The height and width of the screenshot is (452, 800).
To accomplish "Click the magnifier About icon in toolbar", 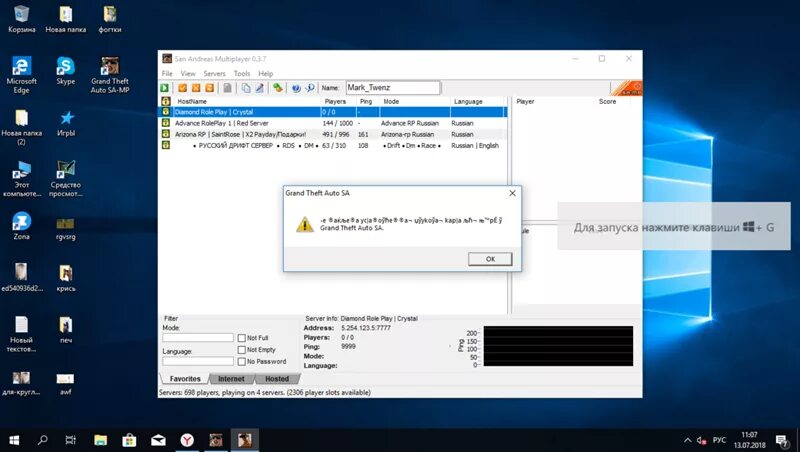I will coord(309,88).
